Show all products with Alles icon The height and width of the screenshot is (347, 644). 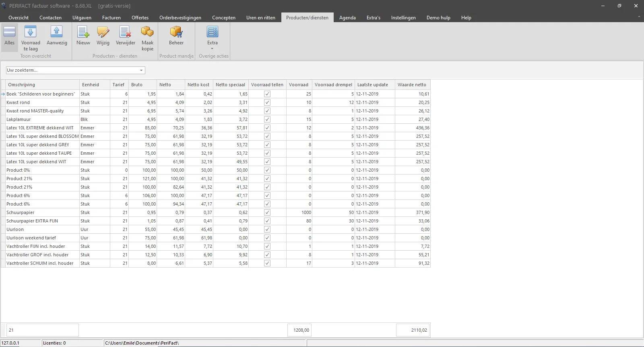9,36
